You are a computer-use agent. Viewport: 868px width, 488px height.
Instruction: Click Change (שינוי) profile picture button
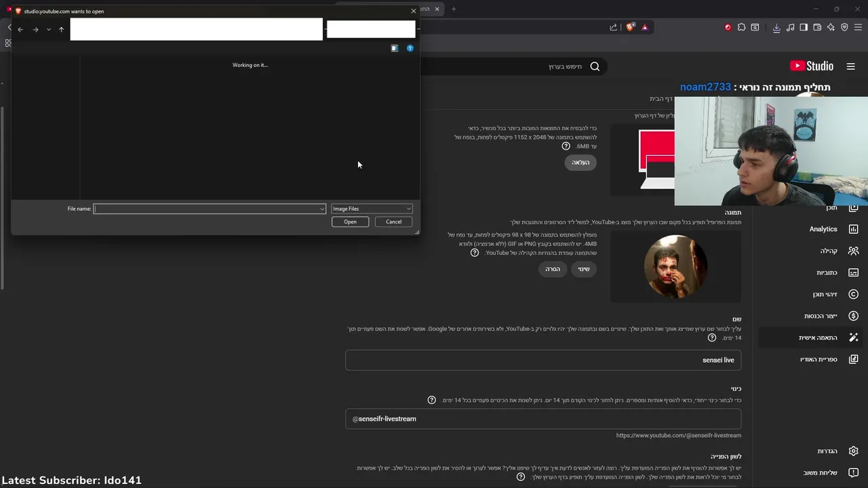click(x=584, y=269)
